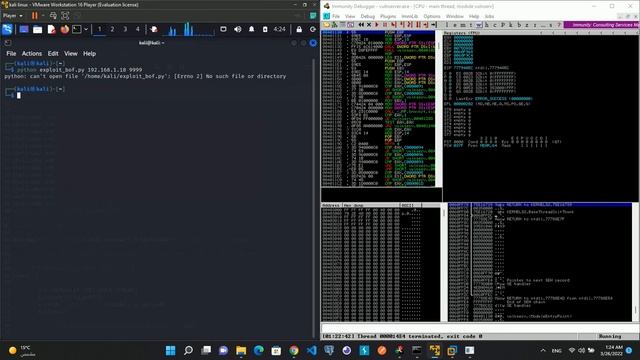Enter VMware full screen mode icon
640x360 pixels.
point(65,16)
